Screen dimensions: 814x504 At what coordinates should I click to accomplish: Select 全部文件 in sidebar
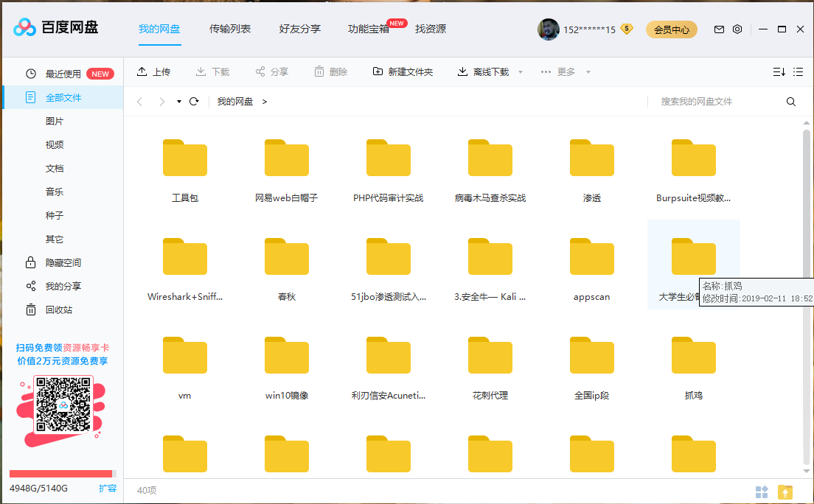click(63, 97)
